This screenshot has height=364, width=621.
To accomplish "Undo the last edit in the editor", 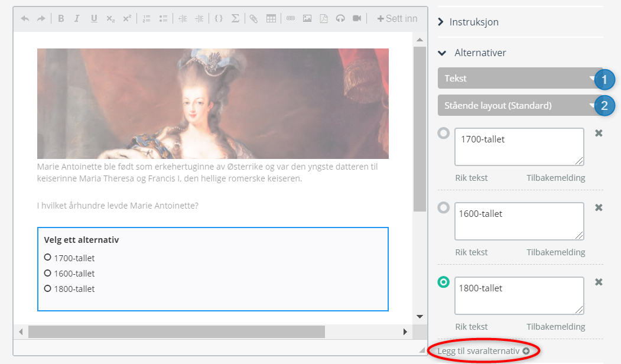I will point(25,19).
